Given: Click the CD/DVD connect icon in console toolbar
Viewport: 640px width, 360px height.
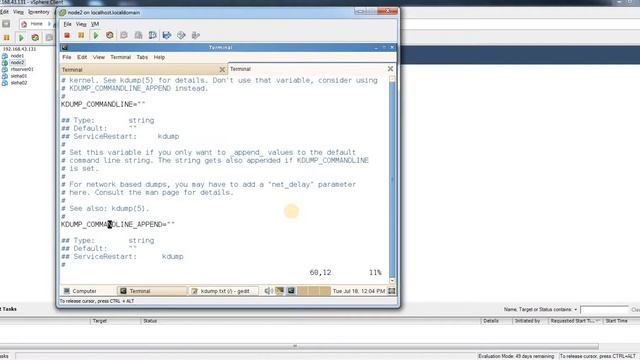Looking at the screenshot, I should coord(181,36).
